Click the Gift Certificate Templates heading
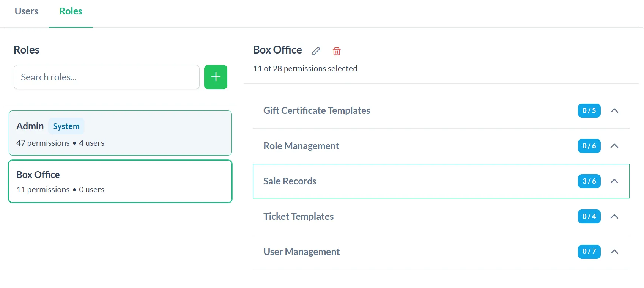The height and width of the screenshot is (288, 644). 317,110
